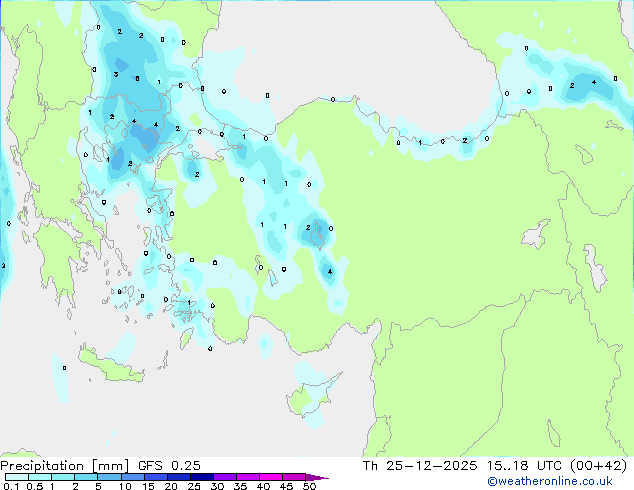Viewport: 634px width, 490px height.
Task: Click the 0.5–1 mm legend color swatch
Action: [x=40, y=477]
